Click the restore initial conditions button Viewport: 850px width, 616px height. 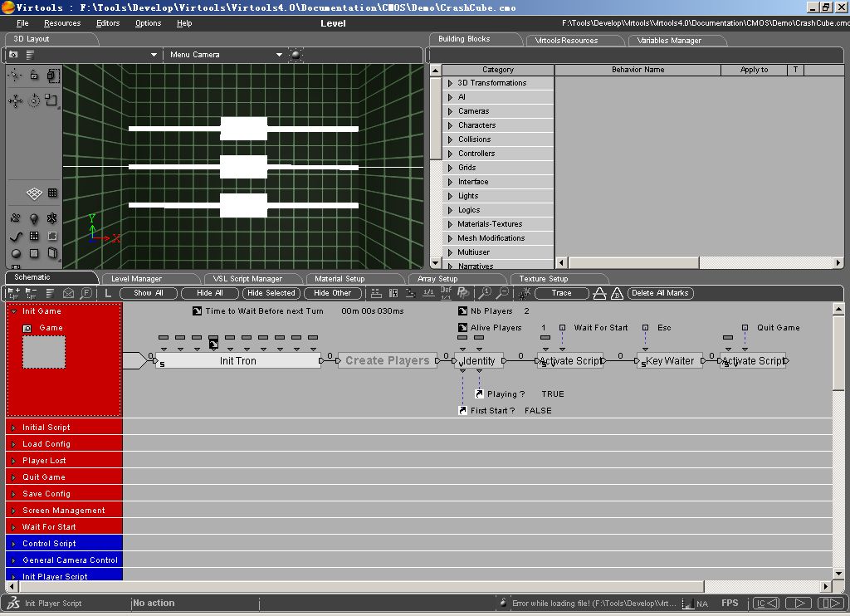(x=765, y=604)
